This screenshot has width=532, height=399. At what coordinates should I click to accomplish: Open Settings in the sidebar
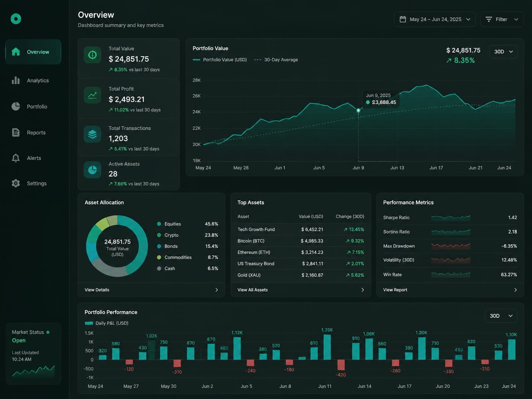tap(33, 183)
